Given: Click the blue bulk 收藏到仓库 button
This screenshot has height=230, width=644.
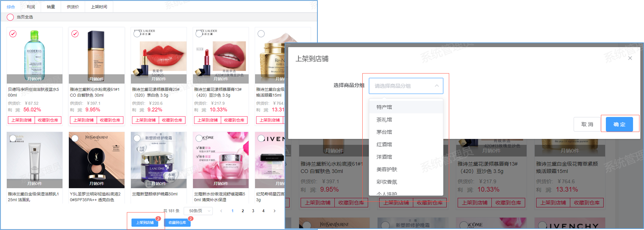Looking at the screenshot, I should [x=177, y=223].
